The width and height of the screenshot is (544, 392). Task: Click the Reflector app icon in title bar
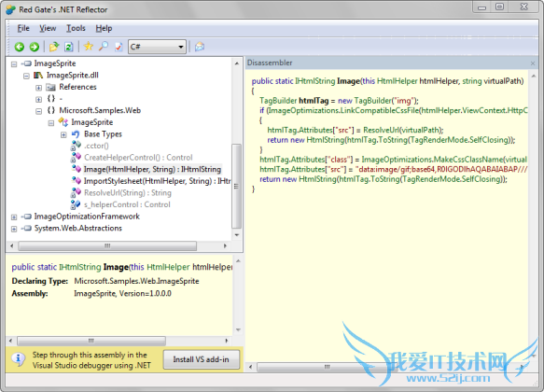[11, 9]
